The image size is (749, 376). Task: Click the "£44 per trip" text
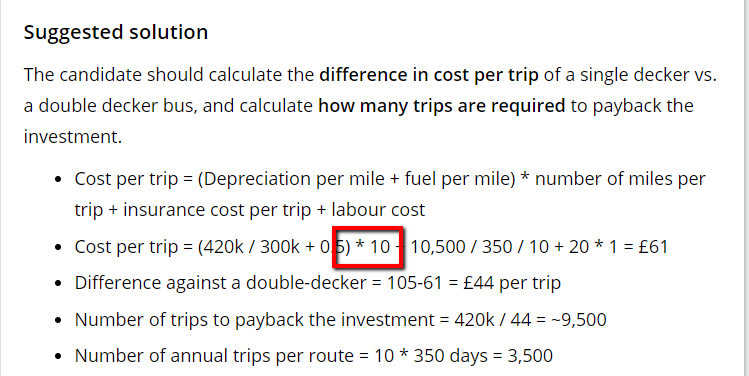pyautogui.click(x=512, y=283)
